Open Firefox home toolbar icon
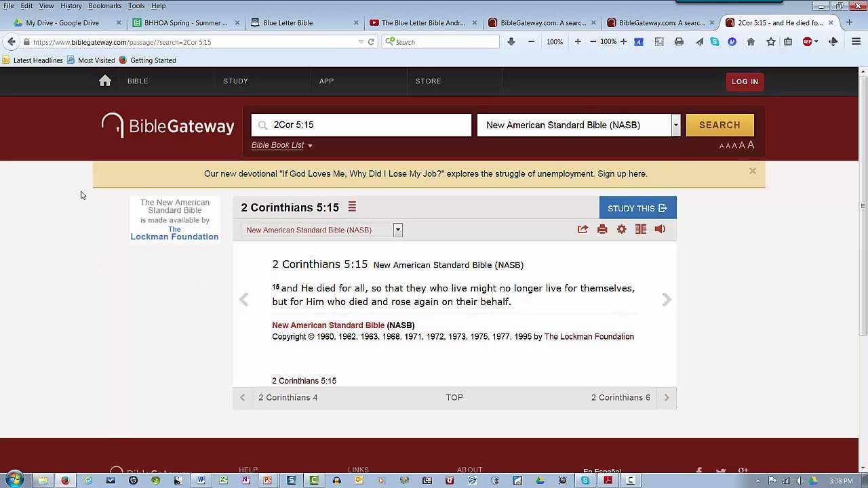This screenshot has width=868, height=488. pos(751,41)
